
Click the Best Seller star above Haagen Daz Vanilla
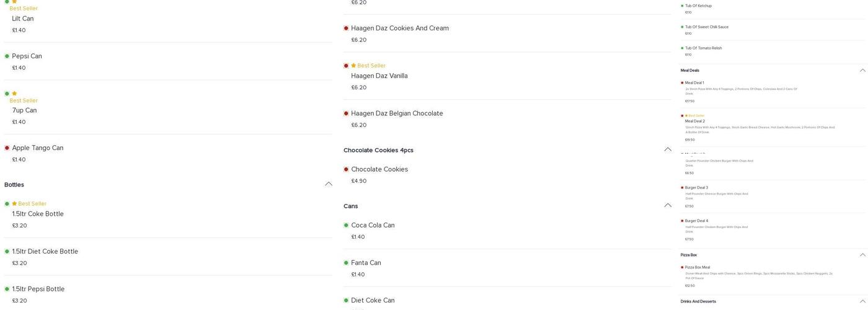point(353,66)
